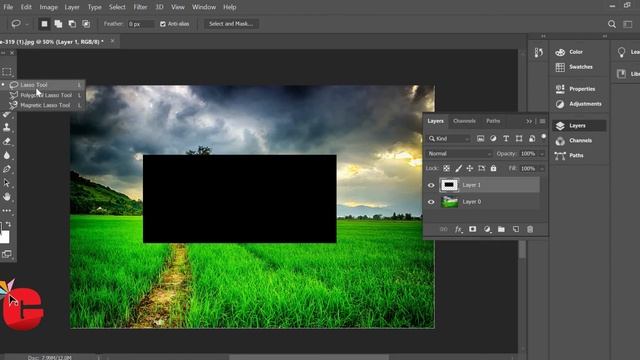
Task: Open the Opacity slider arrow
Action: (x=542, y=154)
